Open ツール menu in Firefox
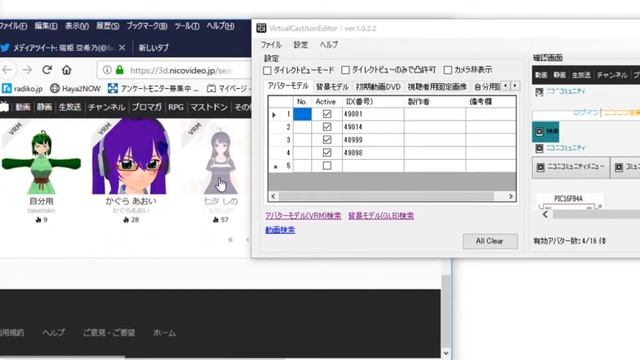Screen dimensions: 640x360 (x=187, y=26)
